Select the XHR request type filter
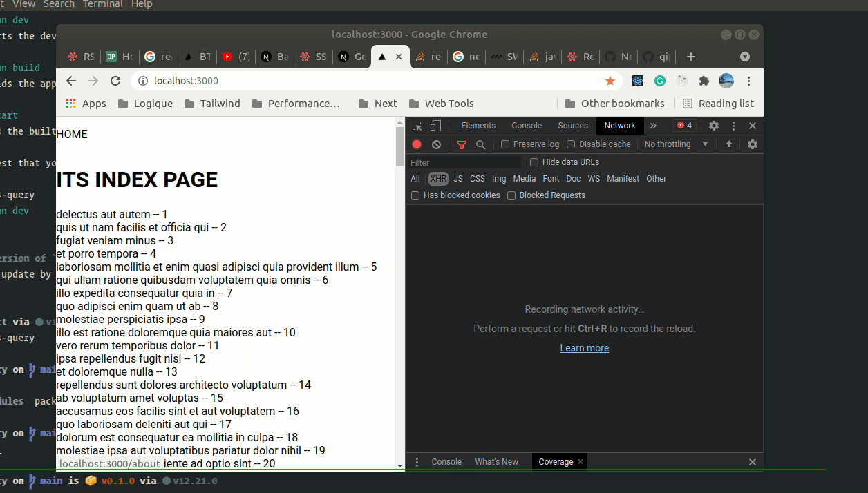 [438, 179]
